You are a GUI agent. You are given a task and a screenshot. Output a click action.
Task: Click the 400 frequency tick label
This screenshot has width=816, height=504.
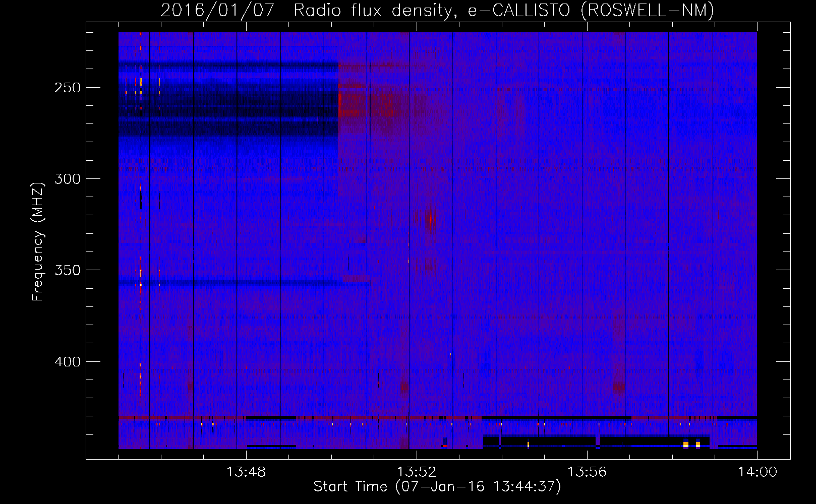pos(68,362)
